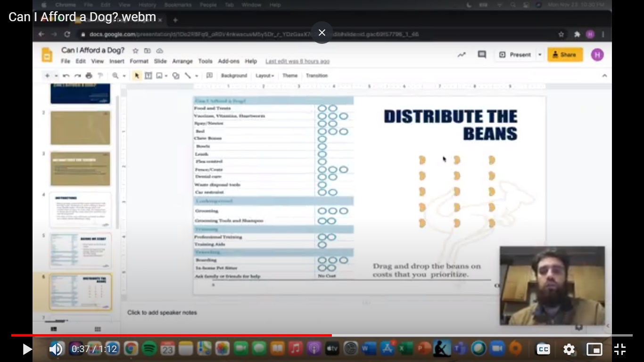Insert a text box
The width and height of the screenshot is (644, 362).
[148, 75]
